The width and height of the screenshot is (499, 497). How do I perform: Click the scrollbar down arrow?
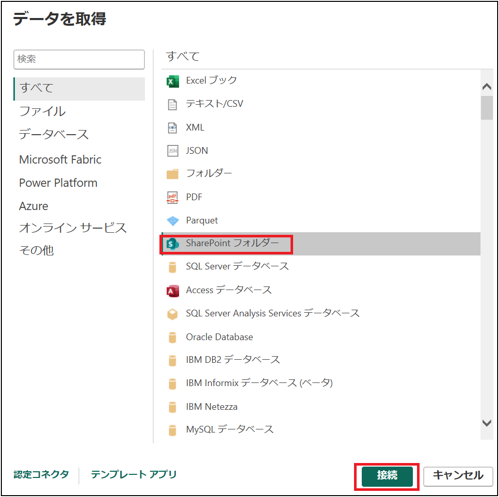coord(487,423)
